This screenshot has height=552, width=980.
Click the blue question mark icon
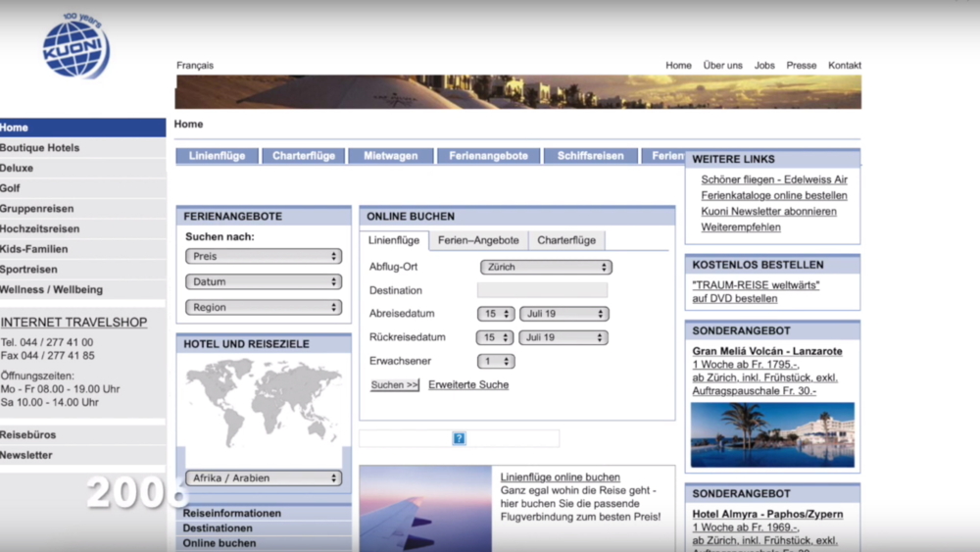click(x=459, y=438)
